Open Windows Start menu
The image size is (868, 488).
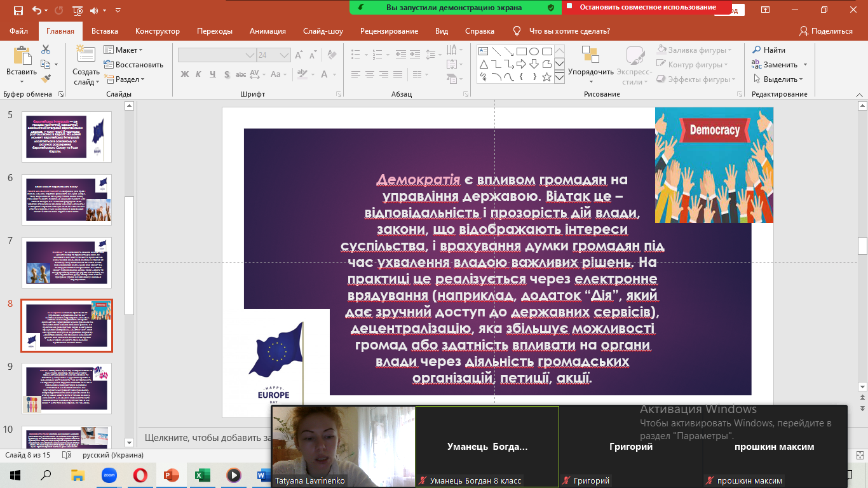click(14, 475)
